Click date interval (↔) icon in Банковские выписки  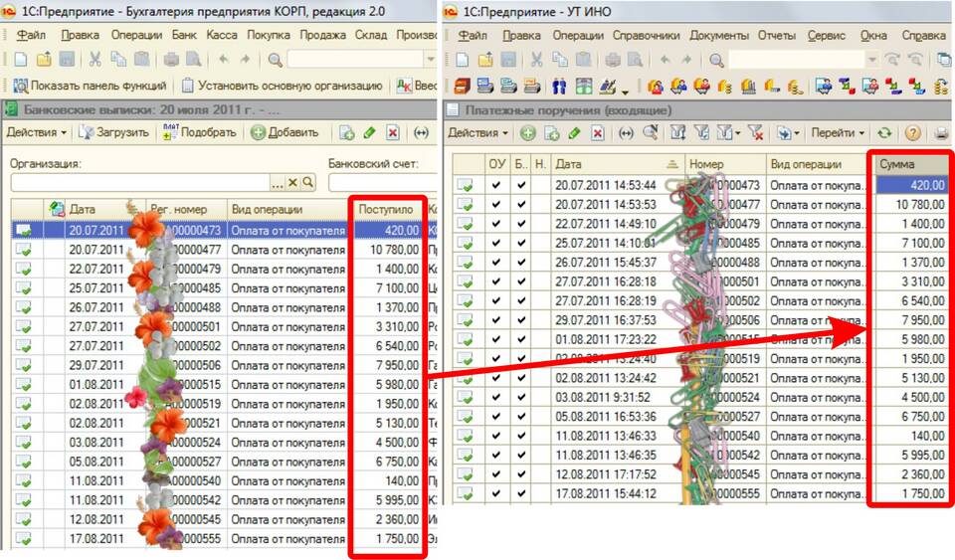point(421,132)
